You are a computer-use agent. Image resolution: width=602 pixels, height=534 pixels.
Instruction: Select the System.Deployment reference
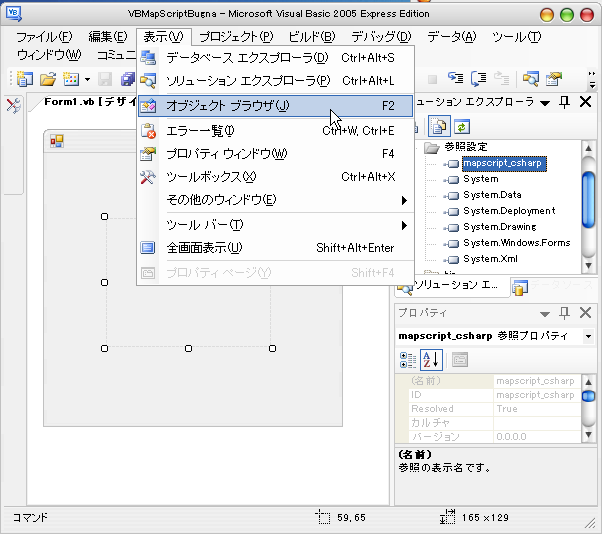coord(509,211)
